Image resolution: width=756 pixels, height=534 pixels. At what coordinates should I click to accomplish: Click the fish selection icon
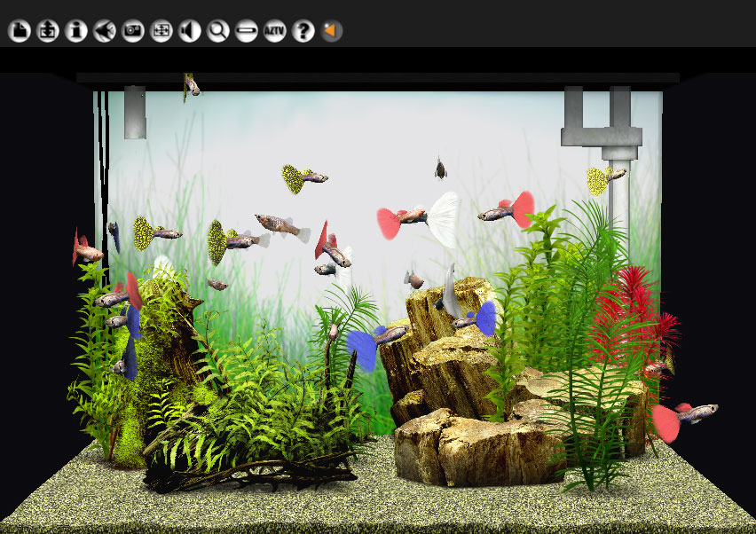(104, 32)
